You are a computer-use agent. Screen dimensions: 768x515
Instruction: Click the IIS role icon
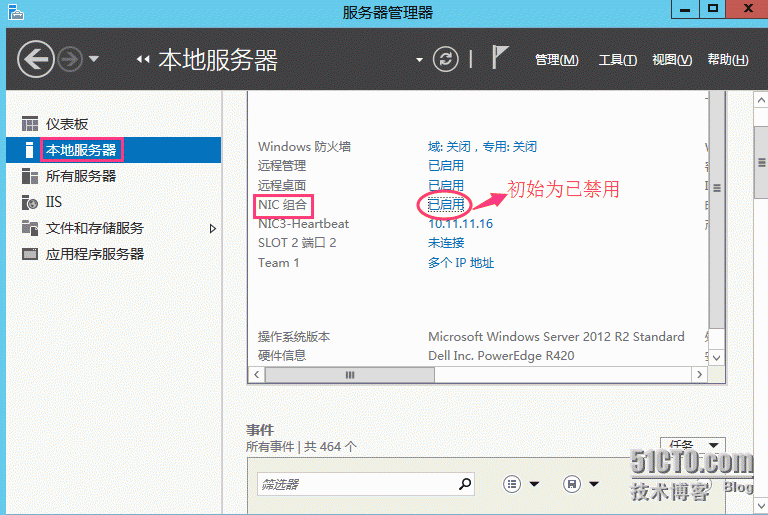[30, 202]
